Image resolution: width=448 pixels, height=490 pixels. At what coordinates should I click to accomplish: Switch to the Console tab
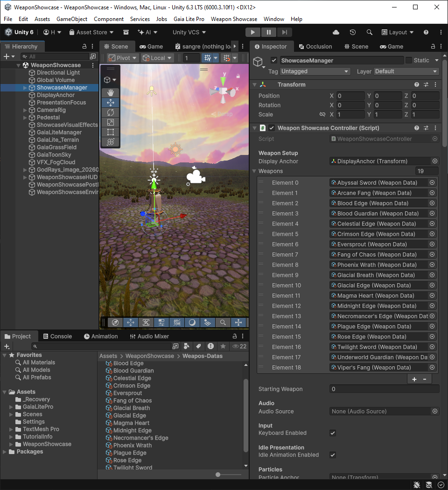pyautogui.click(x=57, y=336)
